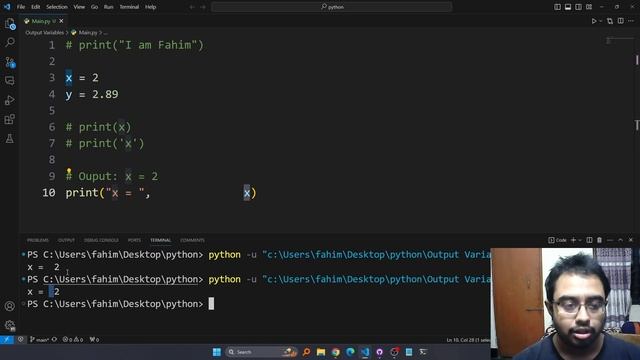Open the Testing flask view

[10, 138]
